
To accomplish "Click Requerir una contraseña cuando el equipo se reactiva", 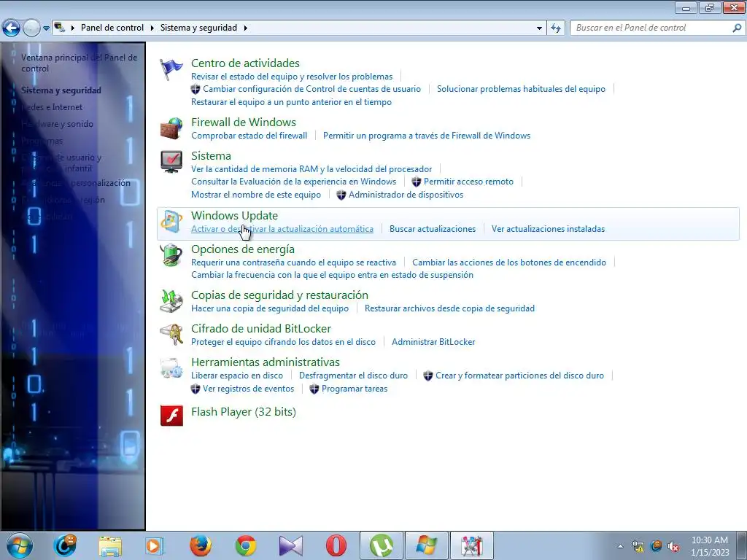I will coord(293,262).
